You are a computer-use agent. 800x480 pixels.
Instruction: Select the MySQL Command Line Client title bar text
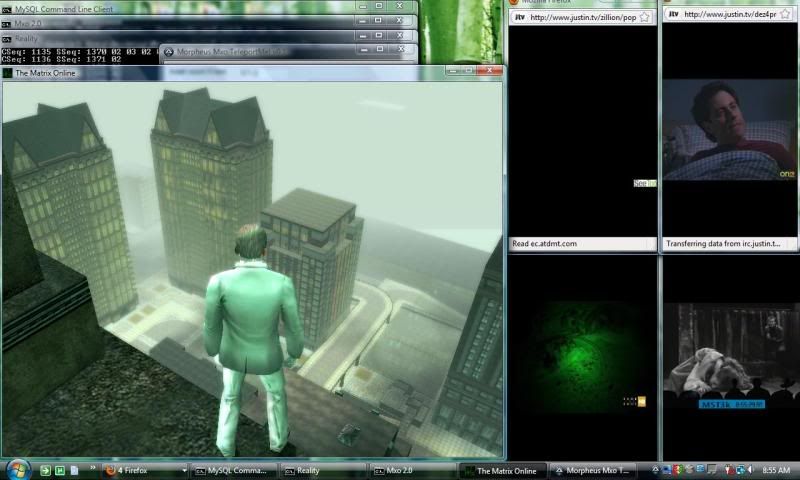pyautogui.click(x=64, y=9)
